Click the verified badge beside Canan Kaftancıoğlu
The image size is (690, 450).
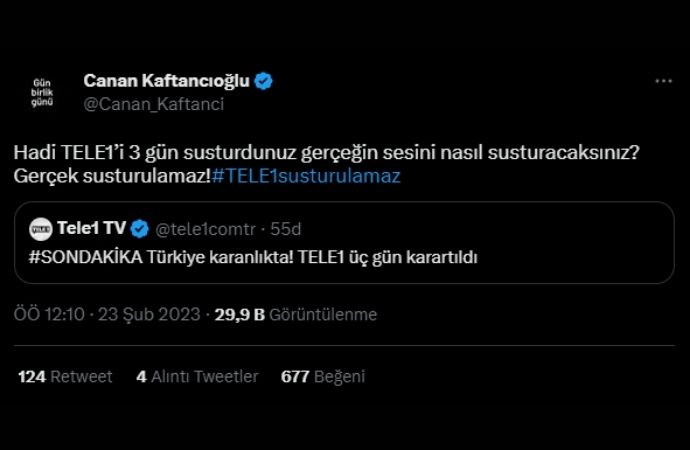[265, 81]
